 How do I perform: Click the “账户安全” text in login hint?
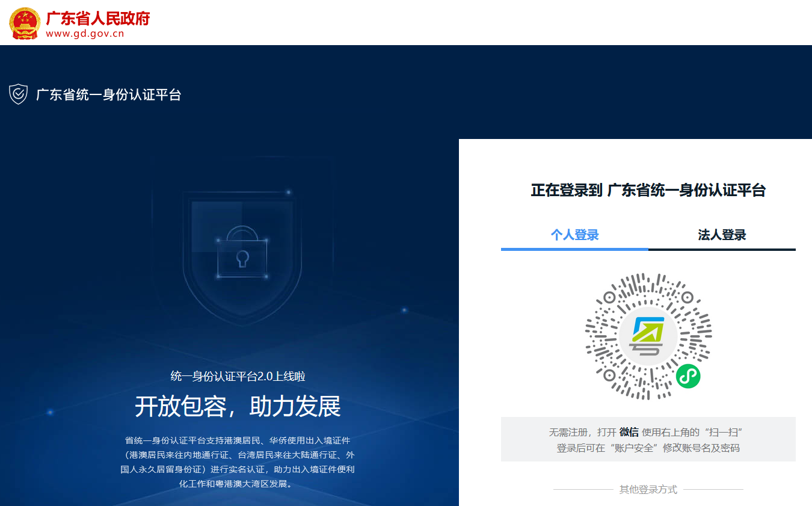tap(634, 448)
